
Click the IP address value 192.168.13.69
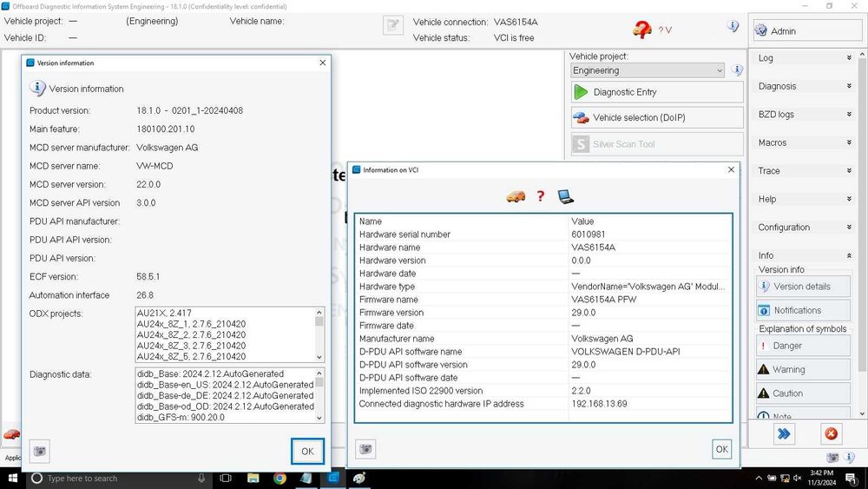tap(600, 404)
